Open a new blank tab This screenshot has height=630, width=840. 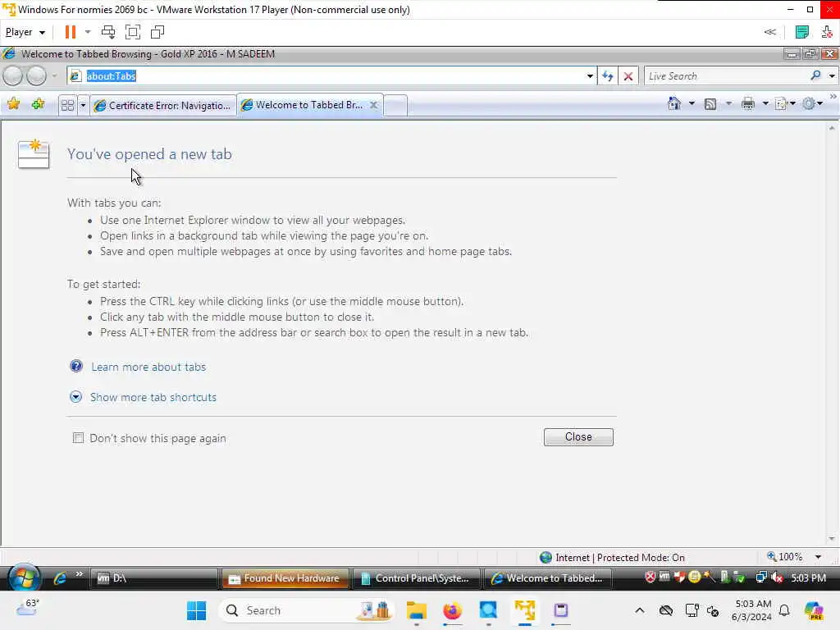(x=396, y=105)
